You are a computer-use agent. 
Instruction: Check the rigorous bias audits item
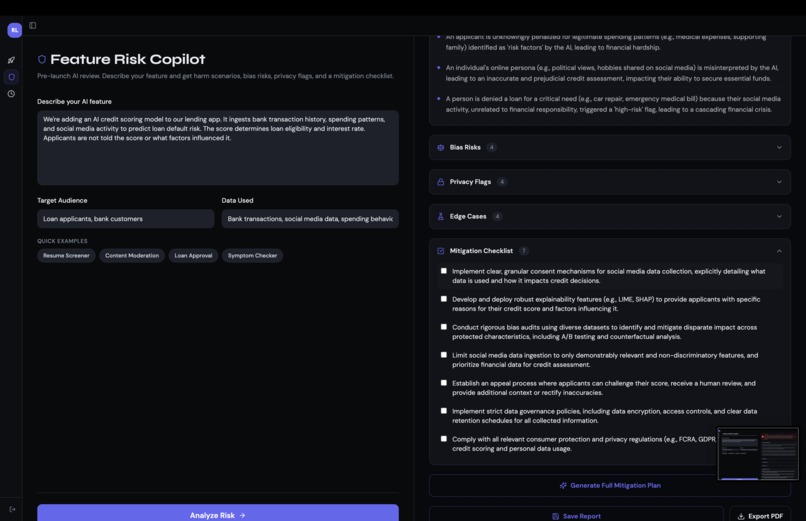pyautogui.click(x=444, y=327)
